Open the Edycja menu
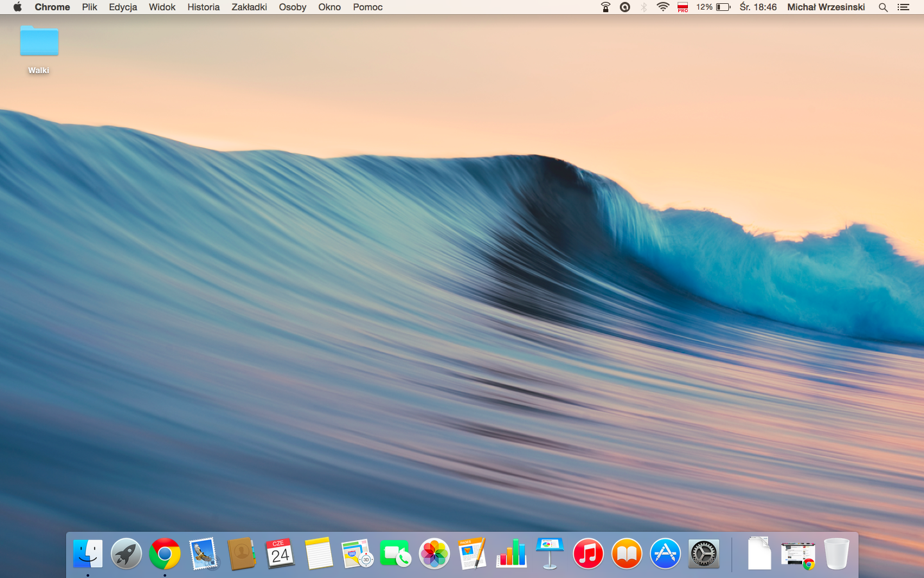This screenshot has width=924, height=578. click(x=123, y=7)
